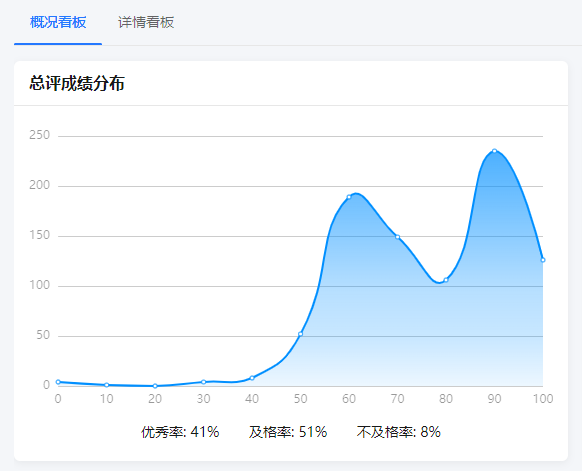Click the data point at score 30
Screen dimensions: 582x471
coord(203,382)
